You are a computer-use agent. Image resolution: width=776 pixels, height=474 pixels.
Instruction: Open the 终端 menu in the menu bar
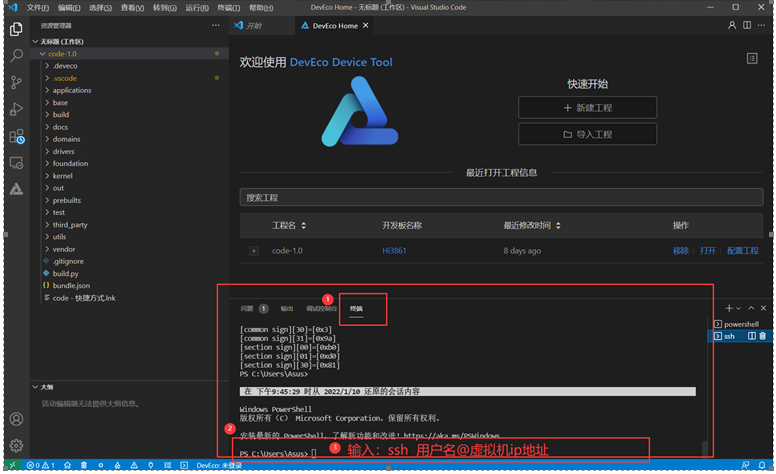pyautogui.click(x=229, y=7)
